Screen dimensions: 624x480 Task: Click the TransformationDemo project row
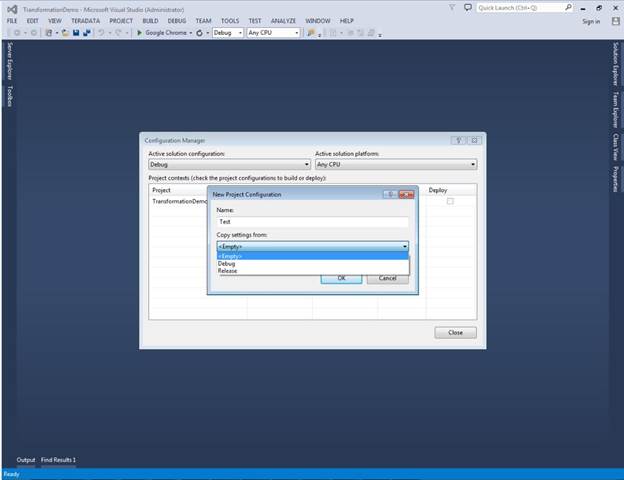[178, 201]
